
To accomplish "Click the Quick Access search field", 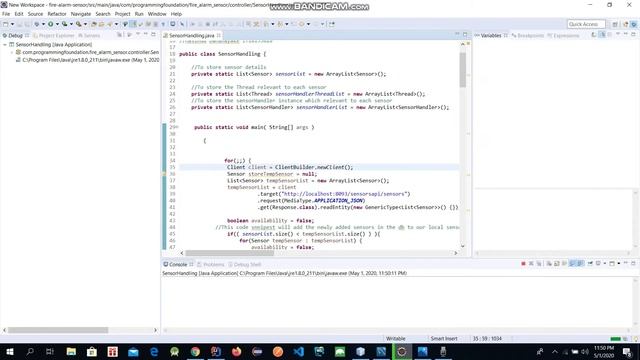I will [586, 24].
